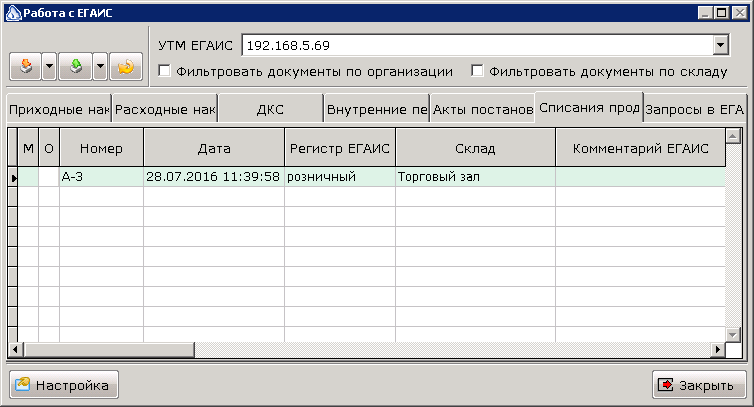Click the application icon in title bar
Viewport: 754px width, 407px height.
[x=13, y=13]
